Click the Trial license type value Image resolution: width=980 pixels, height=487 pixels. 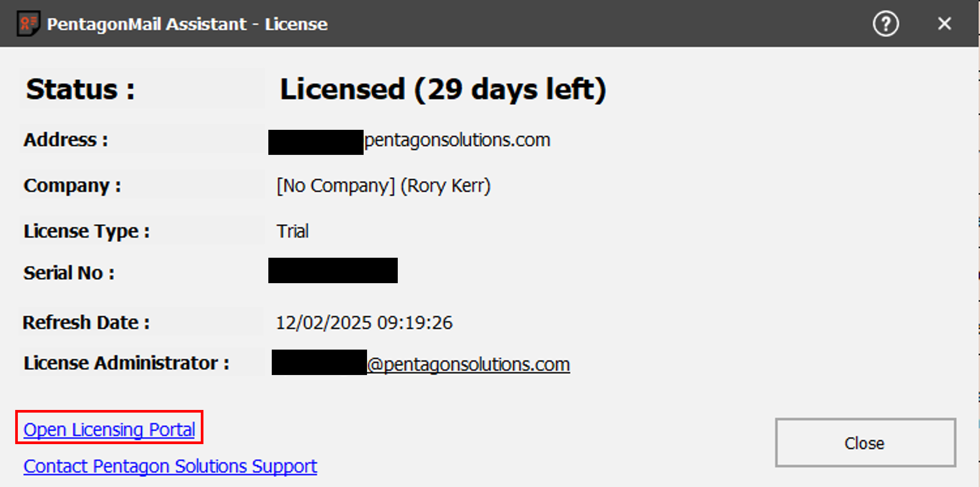click(293, 231)
